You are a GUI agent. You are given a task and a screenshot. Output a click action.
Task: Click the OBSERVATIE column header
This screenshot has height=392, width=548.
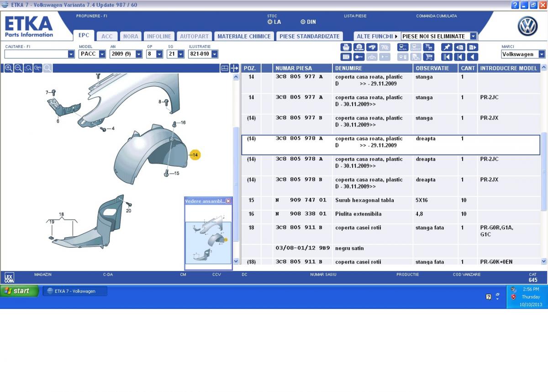436,68
